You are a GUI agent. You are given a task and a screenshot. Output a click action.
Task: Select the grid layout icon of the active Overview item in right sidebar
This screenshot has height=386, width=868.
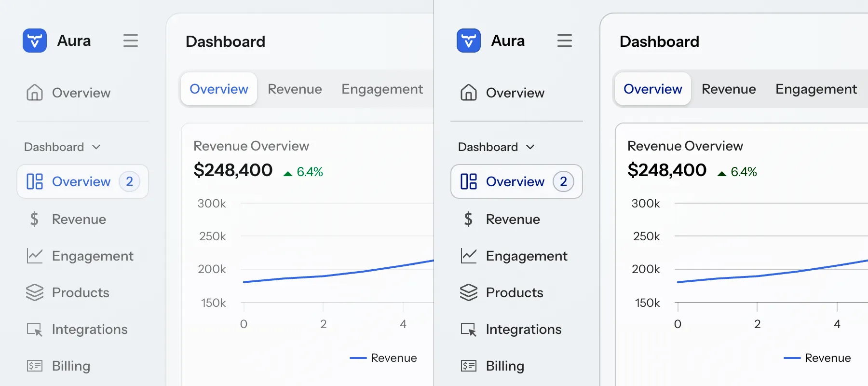[x=469, y=181]
